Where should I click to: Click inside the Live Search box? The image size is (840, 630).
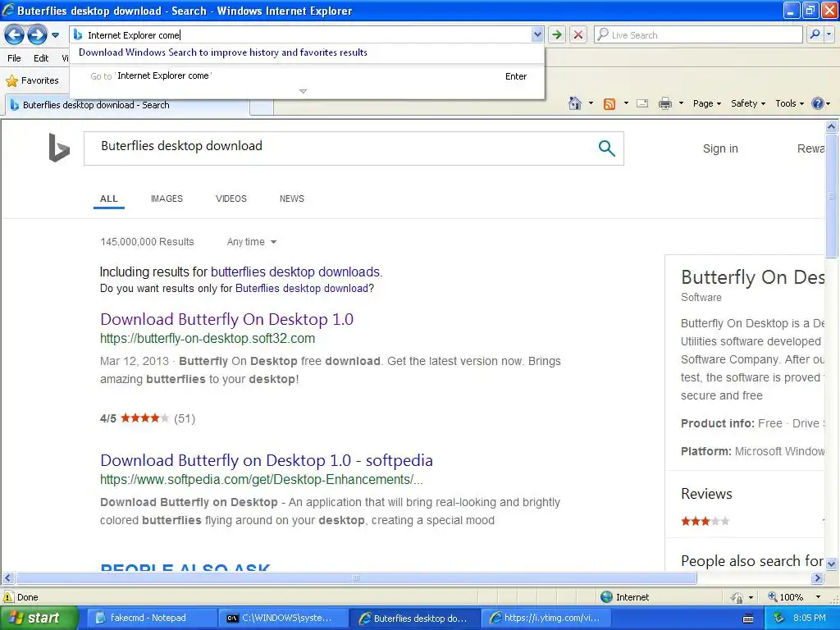tap(698, 34)
